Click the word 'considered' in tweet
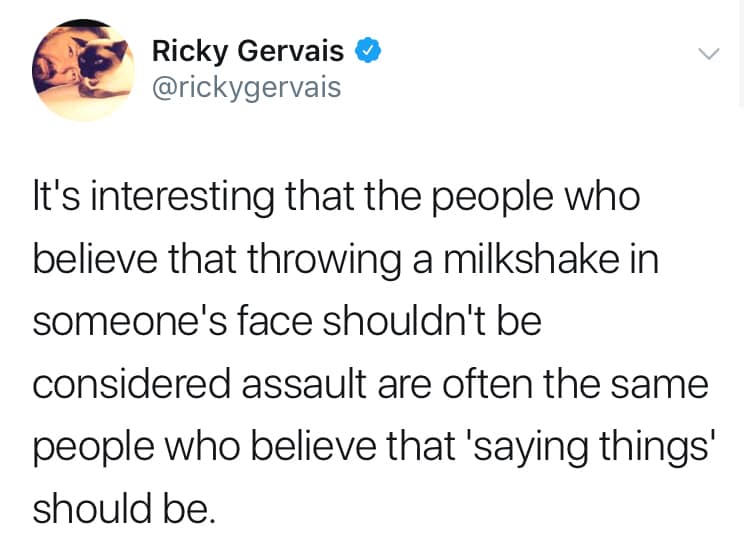This screenshot has width=750, height=560. coord(132,384)
